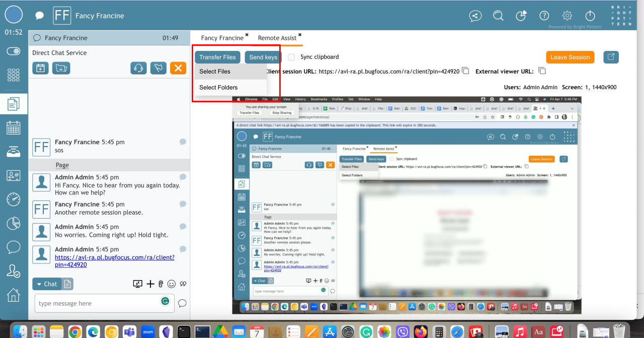This screenshot has width=644, height=338.
Task: Click the headset transfer button
Action: coord(138,68)
